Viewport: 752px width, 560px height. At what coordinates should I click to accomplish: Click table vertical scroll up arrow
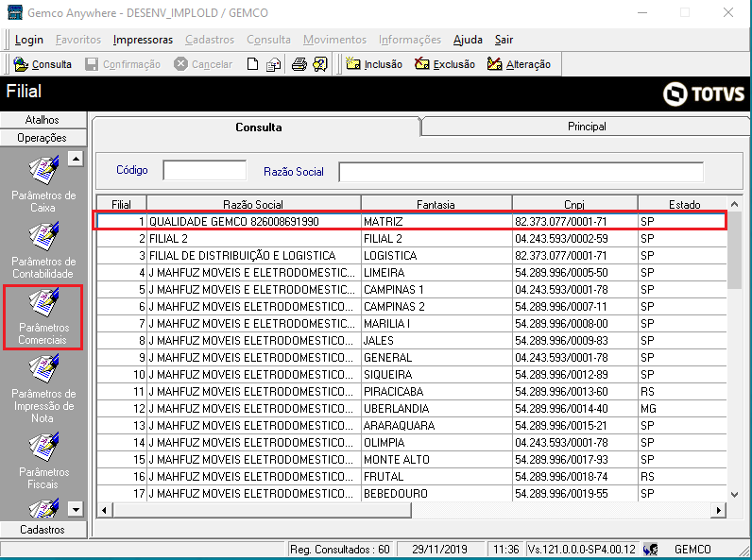tap(734, 204)
